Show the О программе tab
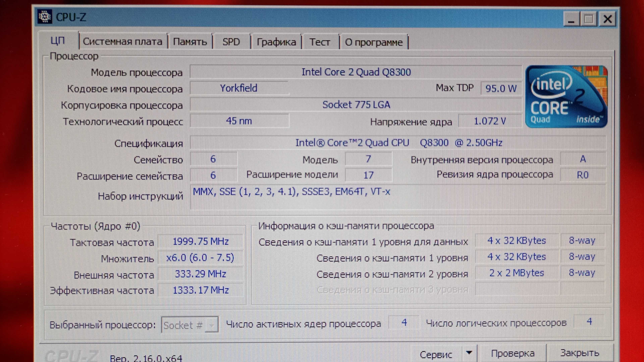This screenshot has height=362, width=644. point(374,42)
